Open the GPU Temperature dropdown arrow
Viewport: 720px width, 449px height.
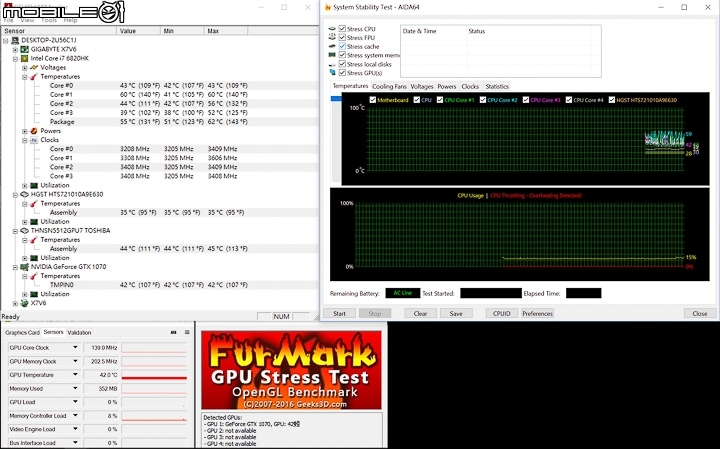point(75,375)
